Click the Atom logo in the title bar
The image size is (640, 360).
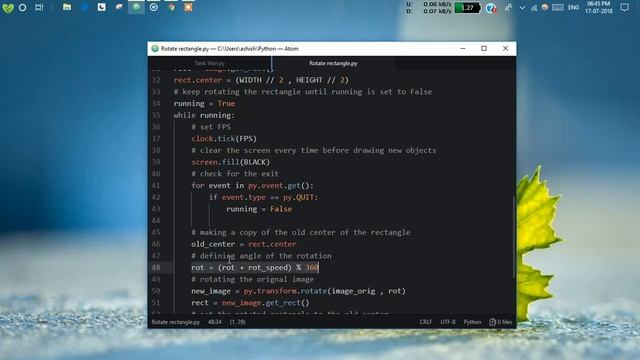155,49
